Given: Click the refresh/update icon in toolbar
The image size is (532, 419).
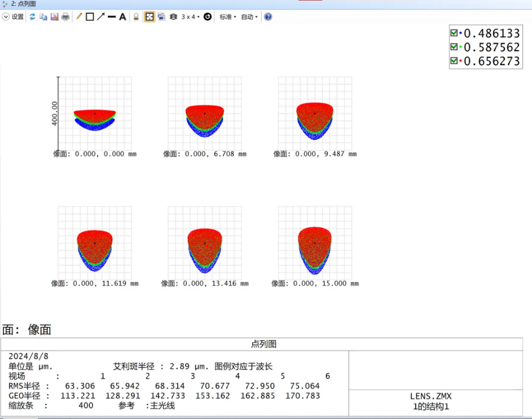Looking at the screenshot, I should [x=32, y=17].
